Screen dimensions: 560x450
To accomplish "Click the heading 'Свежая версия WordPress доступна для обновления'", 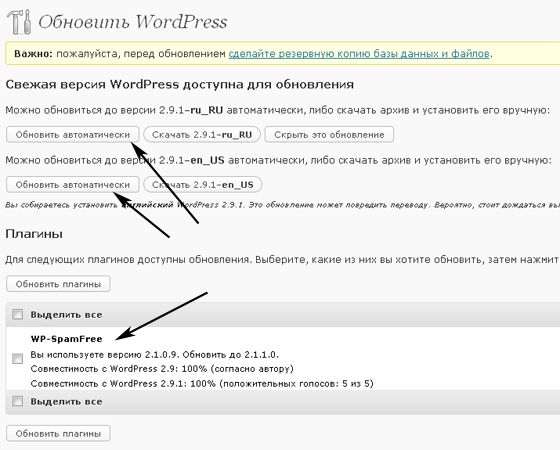I will [x=180, y=85].
